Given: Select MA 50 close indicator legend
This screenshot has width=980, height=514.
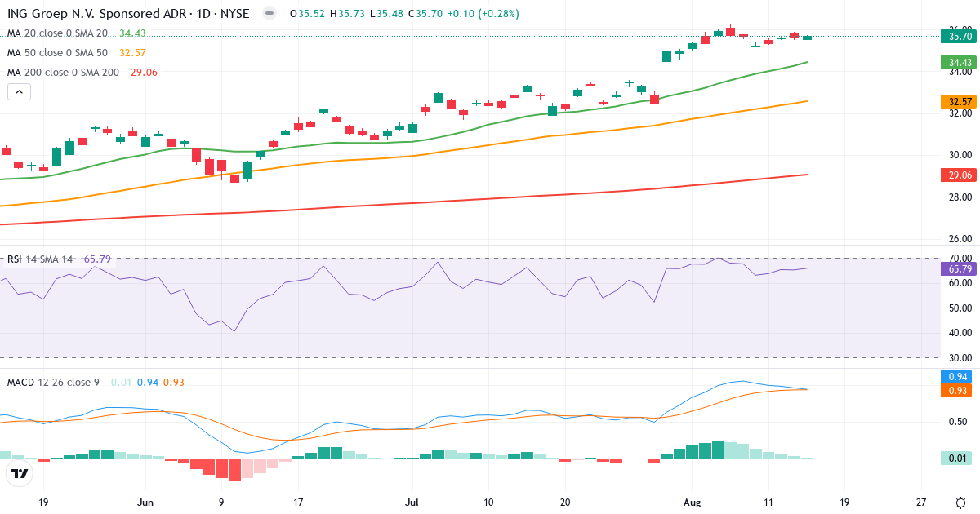Looking at the screenshot, I should point(58,53).
